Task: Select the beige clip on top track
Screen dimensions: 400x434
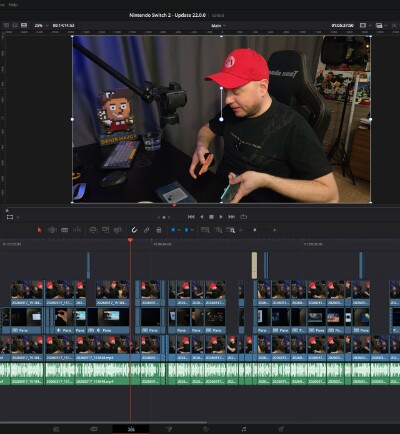Action: pyautogui.click(x=254, y=265)
